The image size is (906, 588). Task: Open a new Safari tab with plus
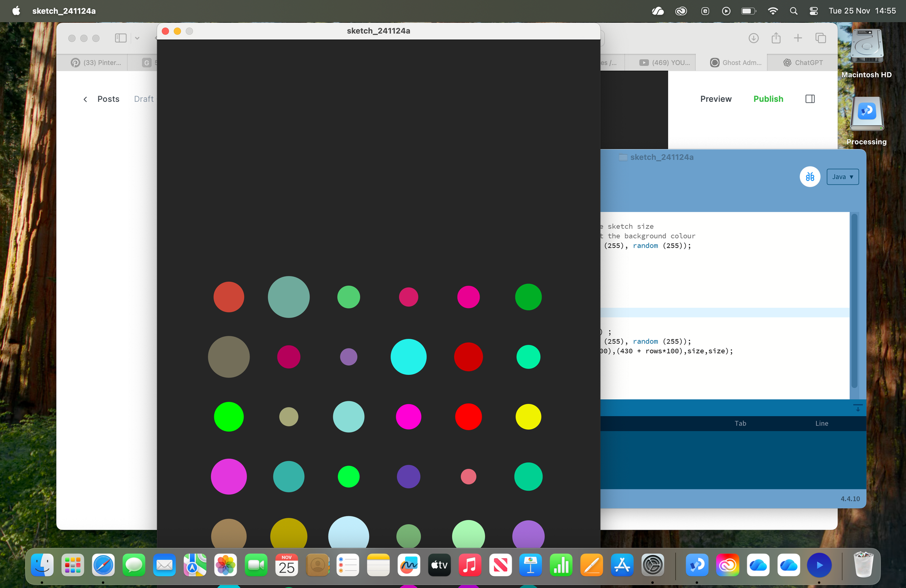pyautogui.click(x=798, y=38)
